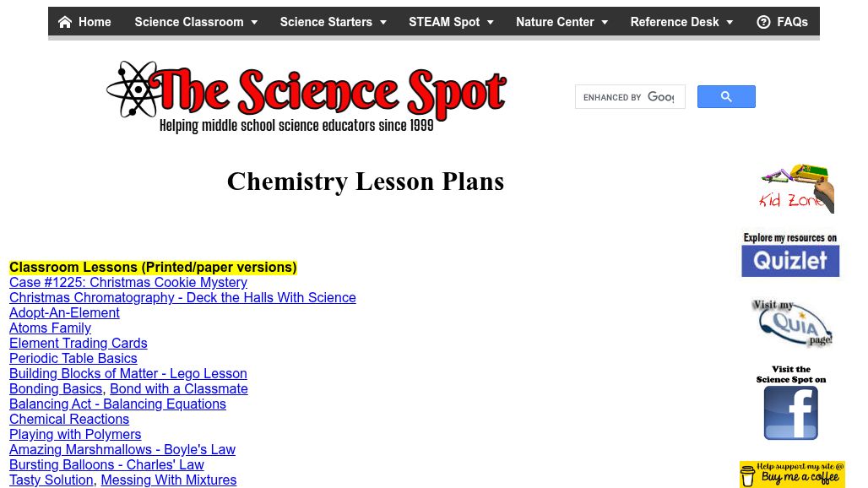
Task: Visit the Quia page logo
Action: pos(791,322)
